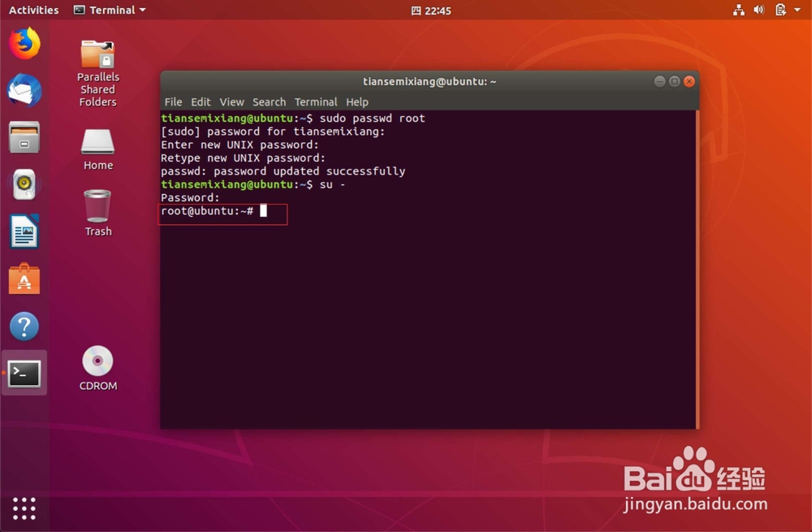Open Activities overview
This screenshot has height=532, width=812.
click(33, 10)
